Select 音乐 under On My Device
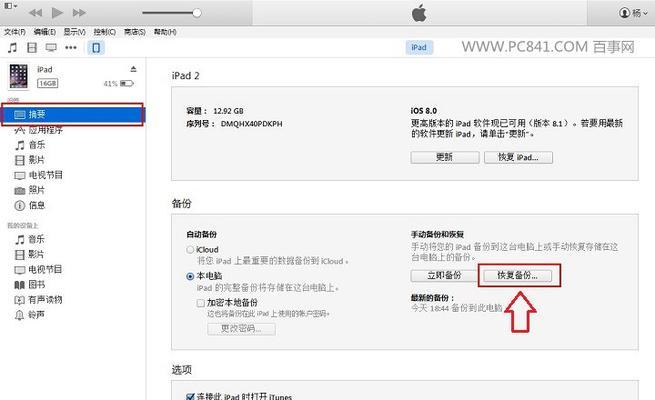The width and height of the screenshot is (655, 400). [x=37, y=239]
